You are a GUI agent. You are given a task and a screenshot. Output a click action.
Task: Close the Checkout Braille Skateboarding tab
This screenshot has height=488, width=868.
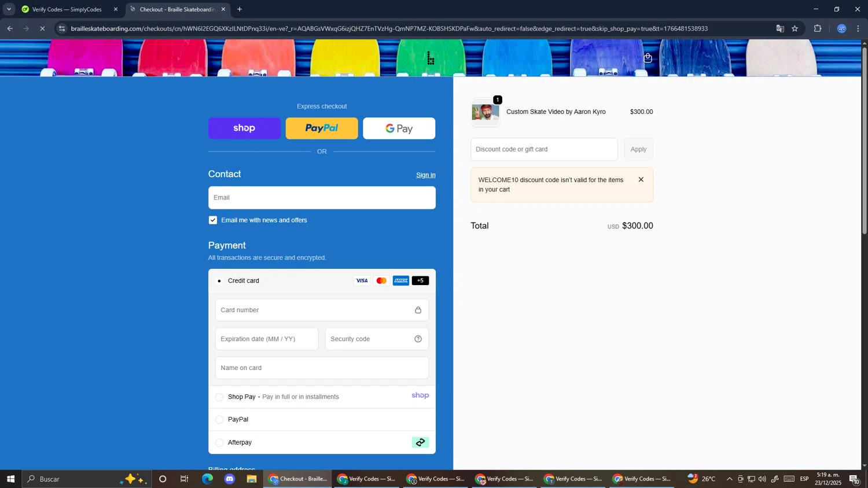(223, 9)
